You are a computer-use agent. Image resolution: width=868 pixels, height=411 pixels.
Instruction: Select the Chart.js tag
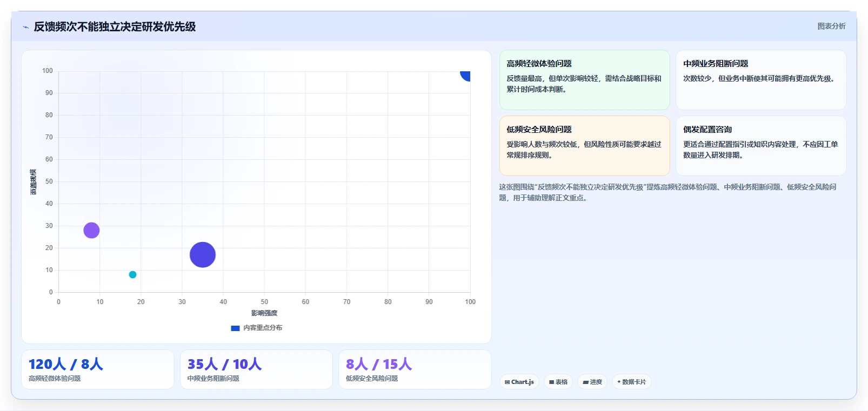(519, 382)
